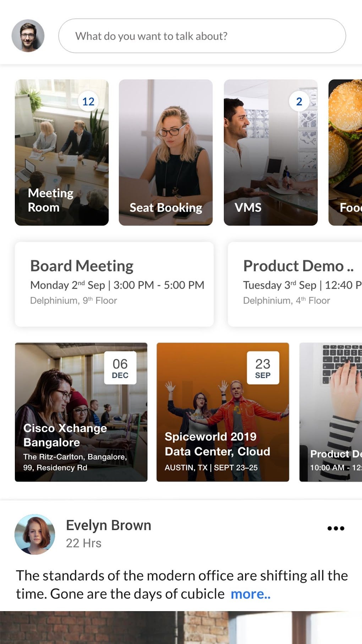
Task: Tap your profile avatar at the top
Action: pos(28,36)
